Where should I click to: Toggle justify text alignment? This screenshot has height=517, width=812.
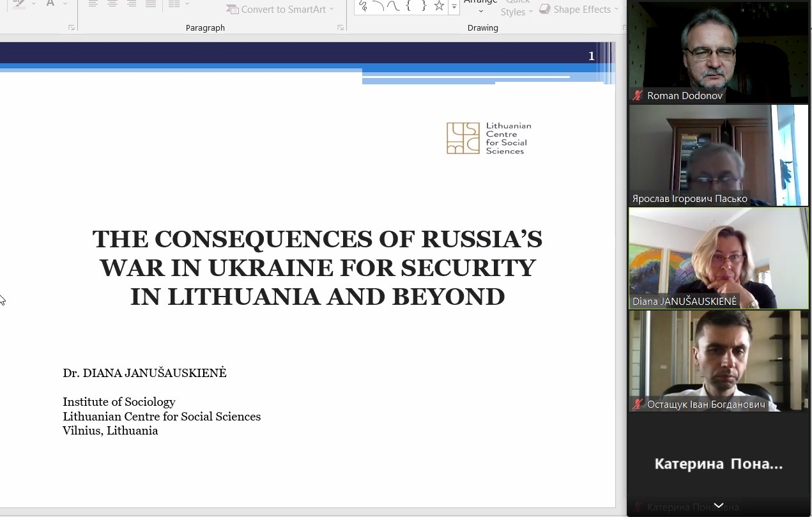151,4
